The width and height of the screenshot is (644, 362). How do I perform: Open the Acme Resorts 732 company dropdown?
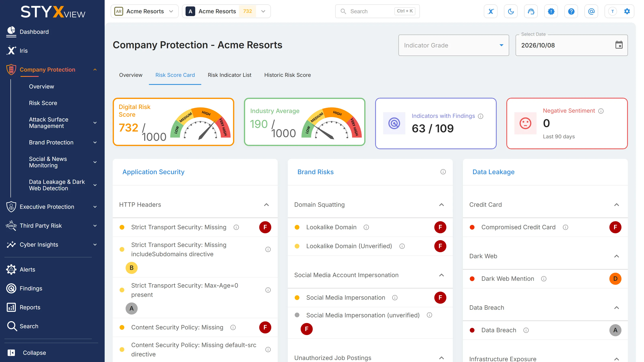tap(226, 11)
